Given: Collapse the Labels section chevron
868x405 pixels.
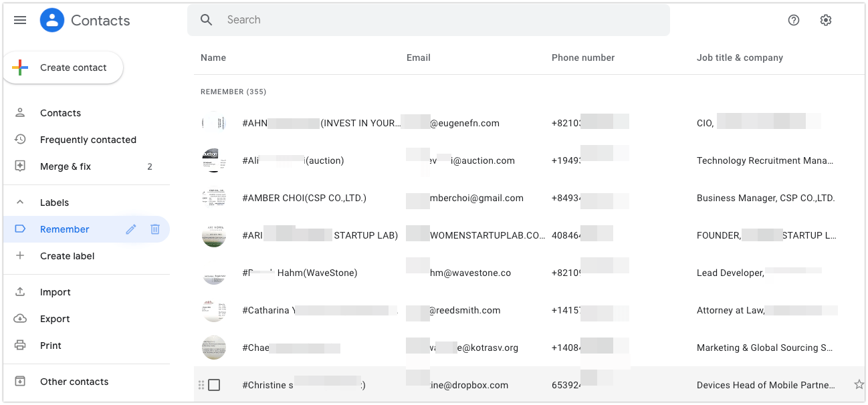Looking at the screenshot, I should tap(20, 202).
